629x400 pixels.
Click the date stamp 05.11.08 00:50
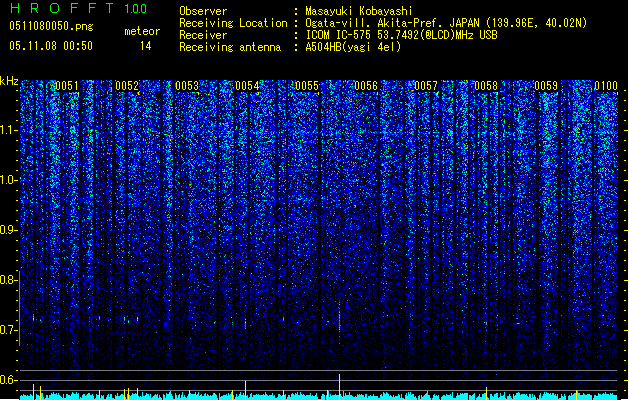click(51, 46)
